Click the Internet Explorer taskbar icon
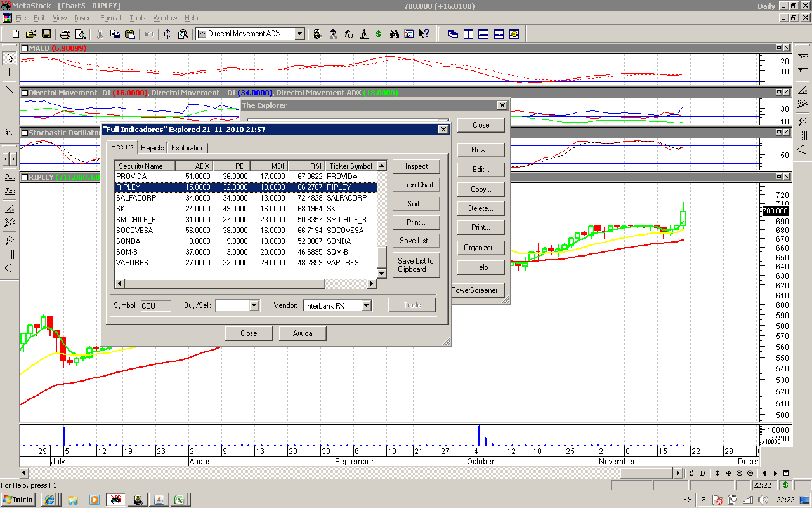The height and width of the screenshot is (508, 812). [49, 500]
